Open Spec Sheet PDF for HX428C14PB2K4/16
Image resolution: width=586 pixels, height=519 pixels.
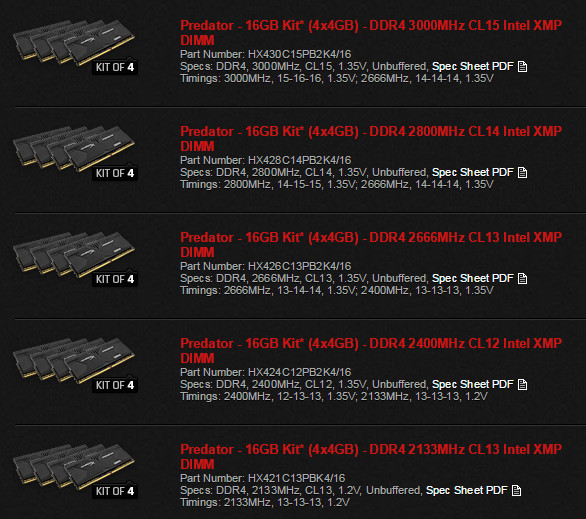472,173
